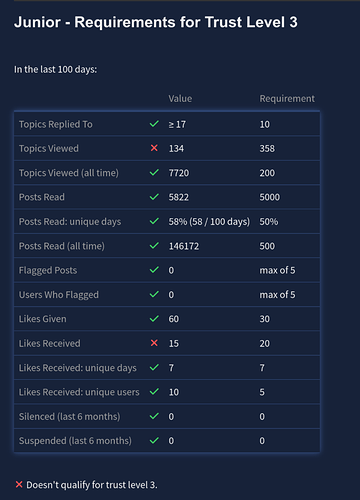Click the 146172 posts read value

(x=184, y=246)
